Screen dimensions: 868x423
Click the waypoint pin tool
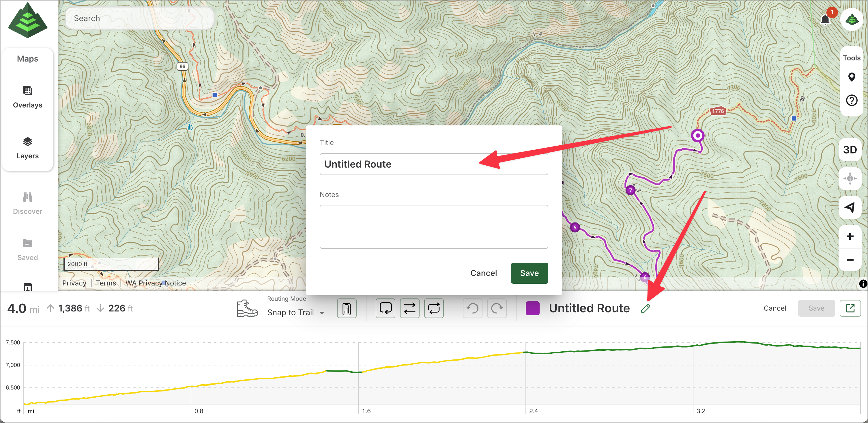click(851, 77)
